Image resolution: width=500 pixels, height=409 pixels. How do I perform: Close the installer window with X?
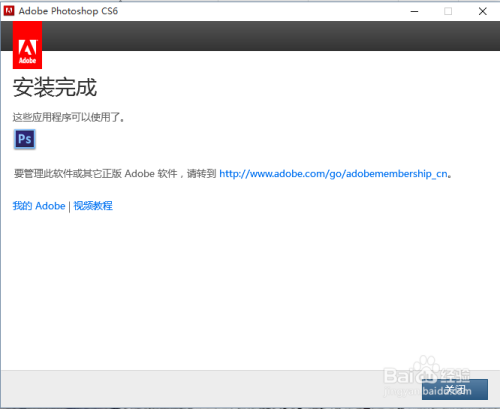pos(482,11)
